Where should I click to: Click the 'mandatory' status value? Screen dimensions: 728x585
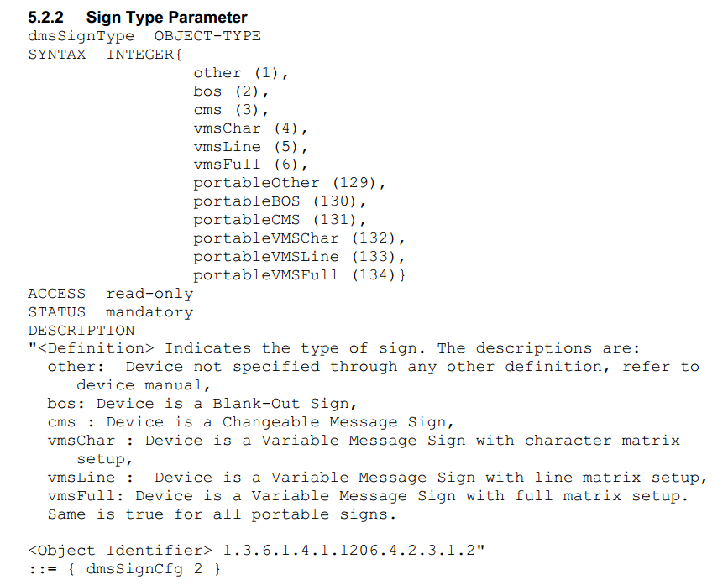tap(149, 312)
